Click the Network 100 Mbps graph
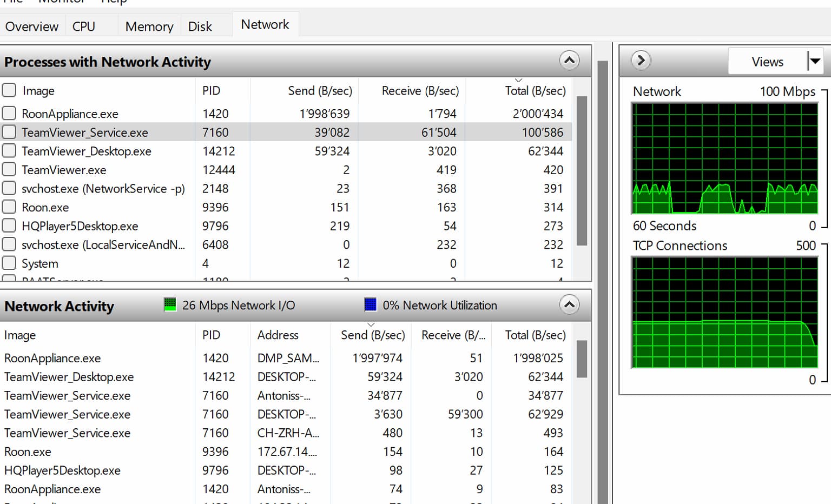The image size is (831, 504). tap(725, 158)
